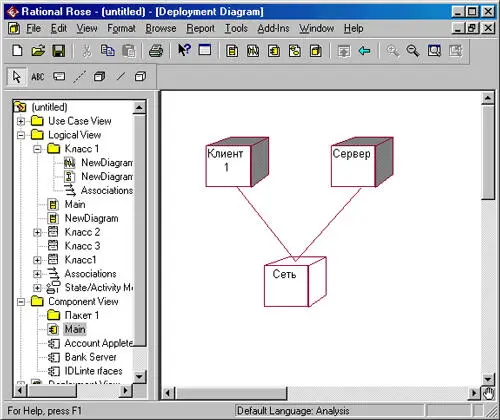Choose the Processor node tool
This screenshot has width=500, height=420.
[99, 77]
